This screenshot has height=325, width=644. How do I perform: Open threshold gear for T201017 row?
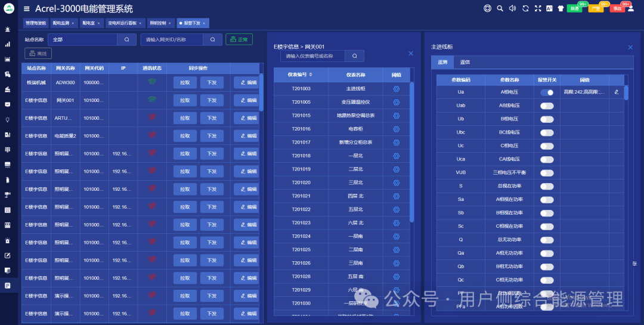396,142
